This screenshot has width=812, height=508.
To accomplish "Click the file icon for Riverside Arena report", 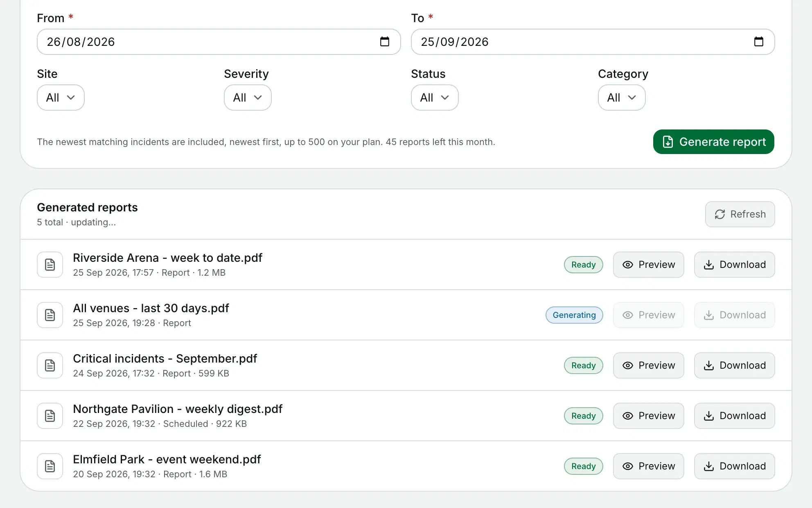I will (50, 265).
